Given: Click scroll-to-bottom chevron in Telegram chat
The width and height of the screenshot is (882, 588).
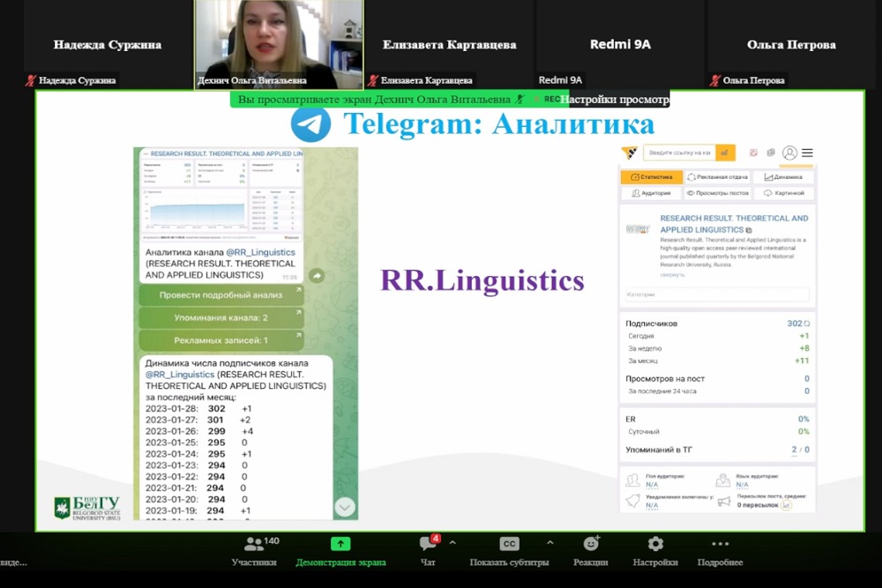Looking at the screenshot, I should tap(345, 507).
